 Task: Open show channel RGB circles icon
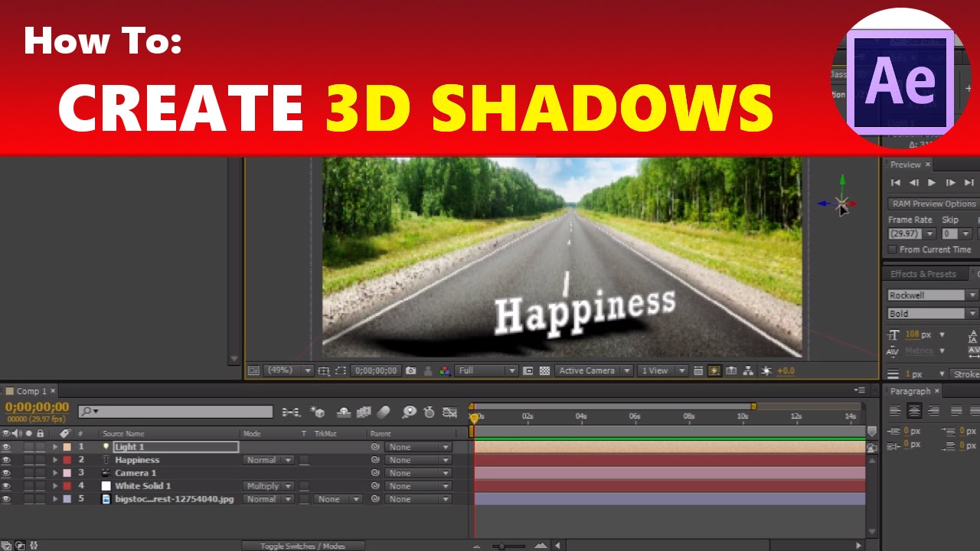445,370
